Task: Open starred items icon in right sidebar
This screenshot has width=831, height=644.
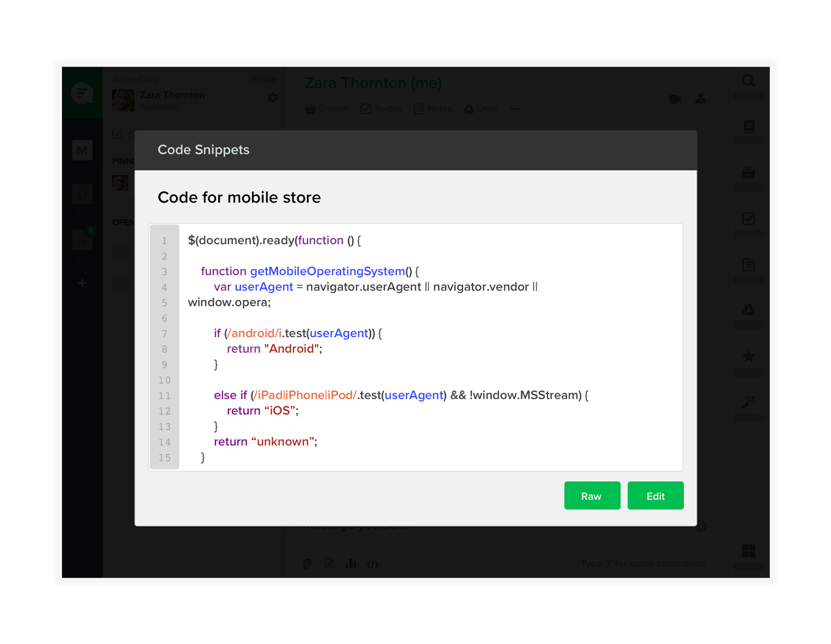Action: click(x=748, y=356)
